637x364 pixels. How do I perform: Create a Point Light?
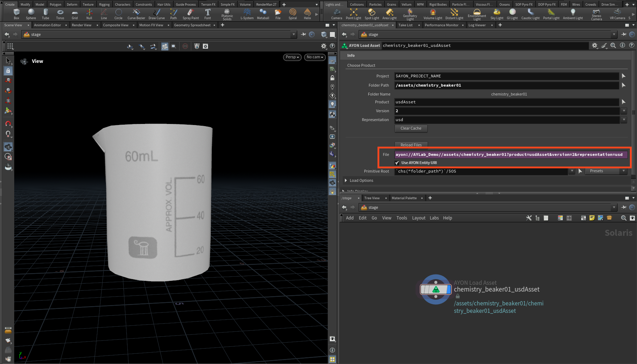353,14
